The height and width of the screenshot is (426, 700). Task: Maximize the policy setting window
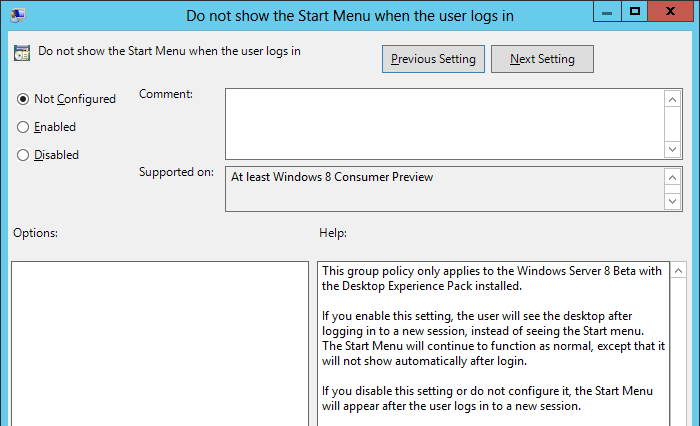tap(635, 12)
